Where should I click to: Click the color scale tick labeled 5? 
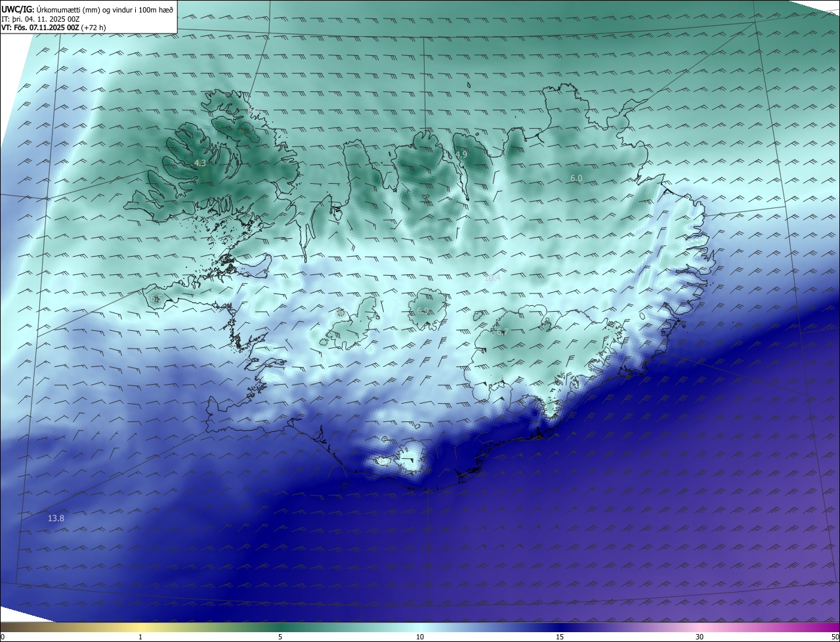click(x=280, y=637)
